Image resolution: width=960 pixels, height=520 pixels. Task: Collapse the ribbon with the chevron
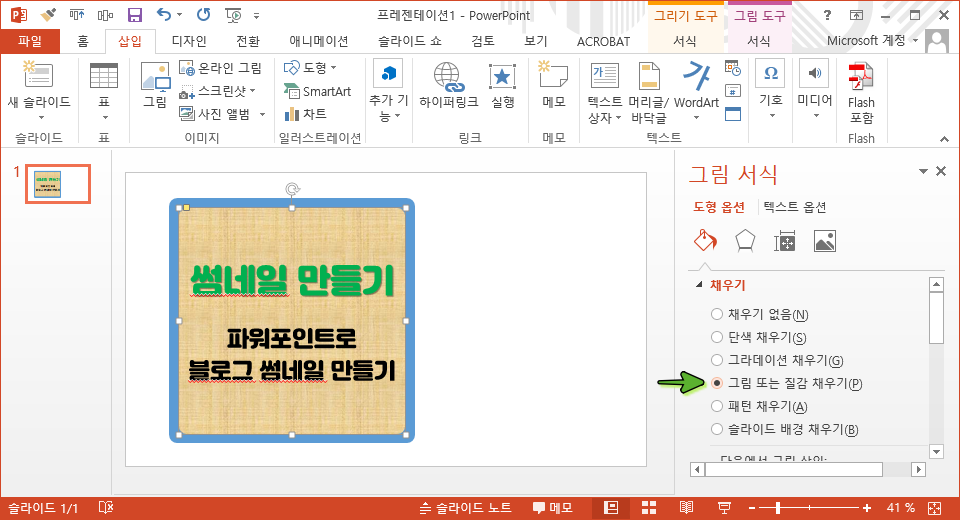pyautogui.click(x=944, y=139)
